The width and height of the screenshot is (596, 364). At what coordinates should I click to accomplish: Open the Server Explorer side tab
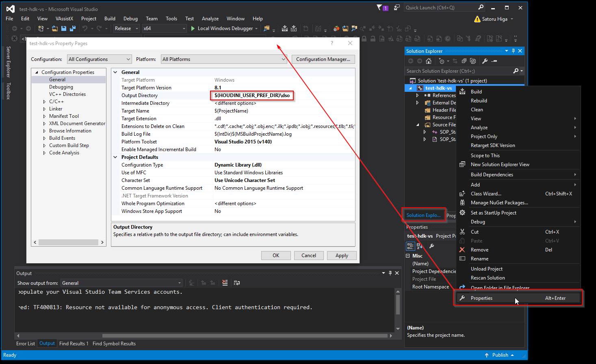8,62
